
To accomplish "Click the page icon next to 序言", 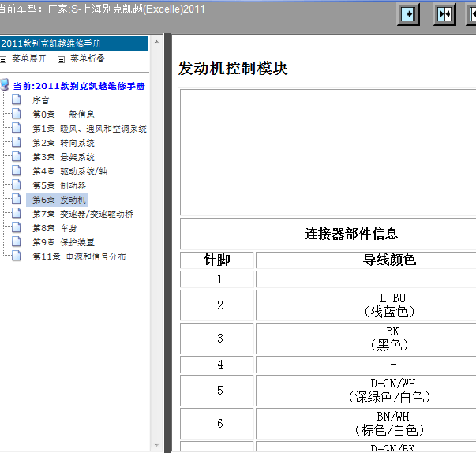I will pos(17,99).
